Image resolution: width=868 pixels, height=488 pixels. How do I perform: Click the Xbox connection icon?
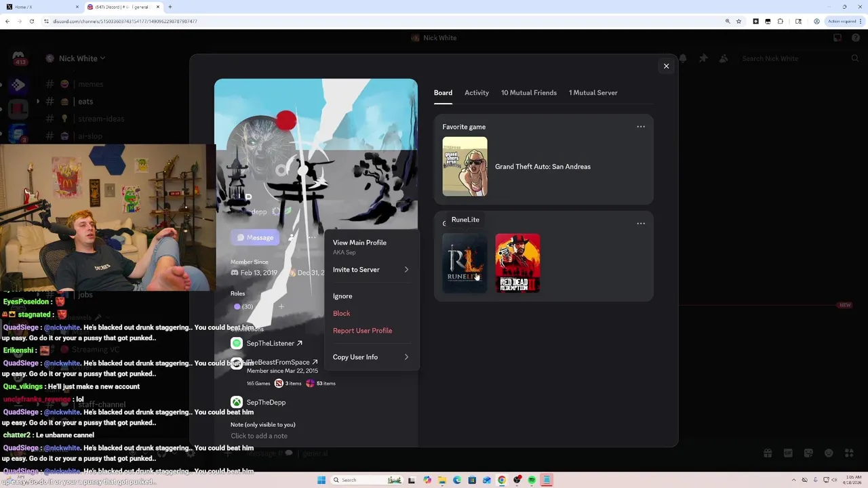tap(237, 403)
